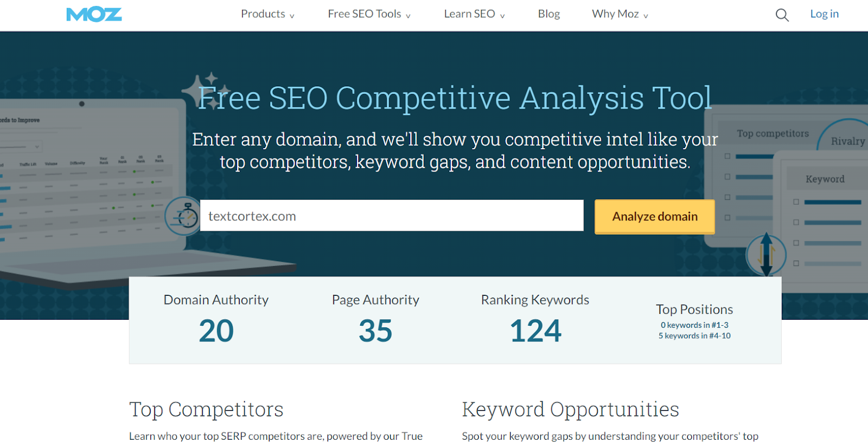Expand the Products dropdown menu

pyautogui.click(x=267, y=14)
